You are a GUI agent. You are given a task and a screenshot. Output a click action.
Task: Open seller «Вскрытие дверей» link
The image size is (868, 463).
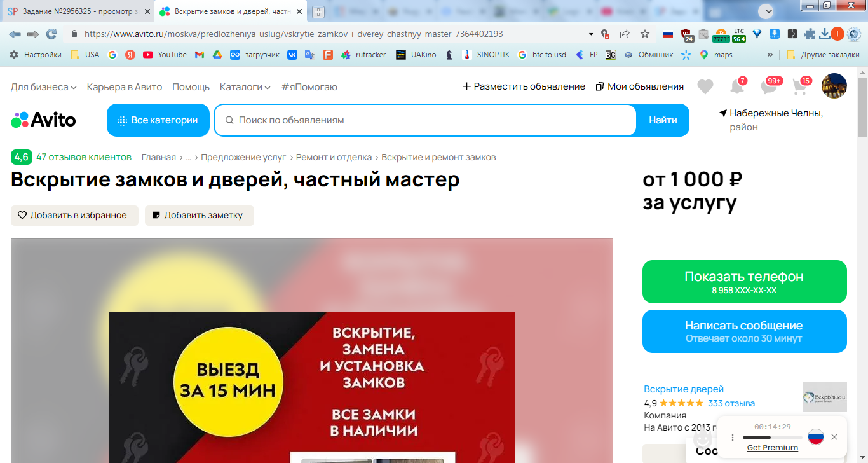coord(684,389)
